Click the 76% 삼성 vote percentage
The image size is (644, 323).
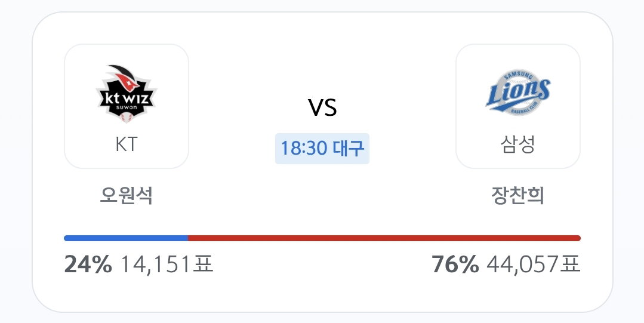click(x=455, y=264)
